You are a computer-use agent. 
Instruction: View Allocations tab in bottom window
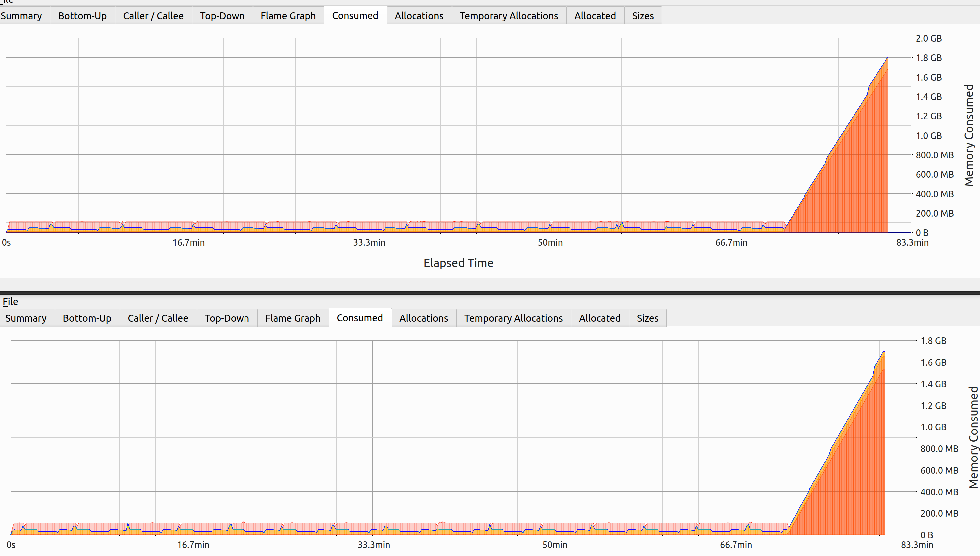point(423,318)
